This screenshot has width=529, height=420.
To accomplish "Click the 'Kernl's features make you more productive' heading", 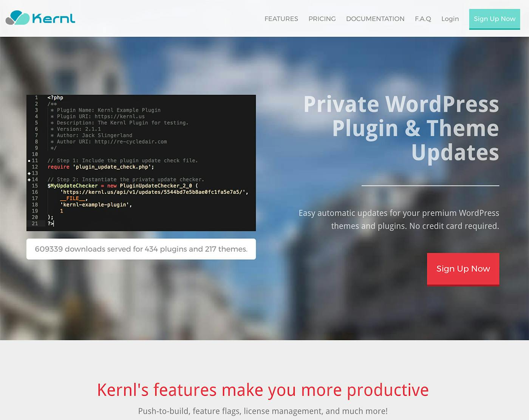I will 263,390.
